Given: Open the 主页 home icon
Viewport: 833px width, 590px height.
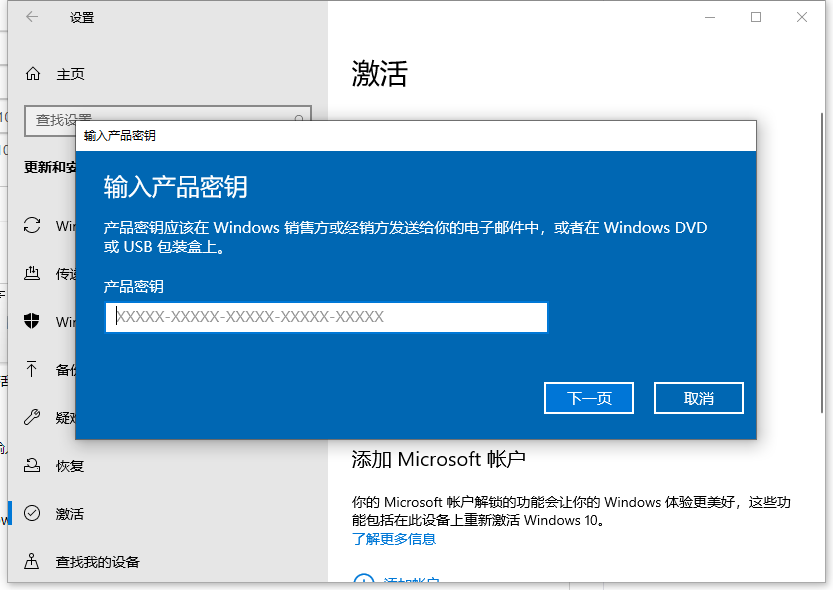Looking at the screenshot, I should tap(32, 73).
